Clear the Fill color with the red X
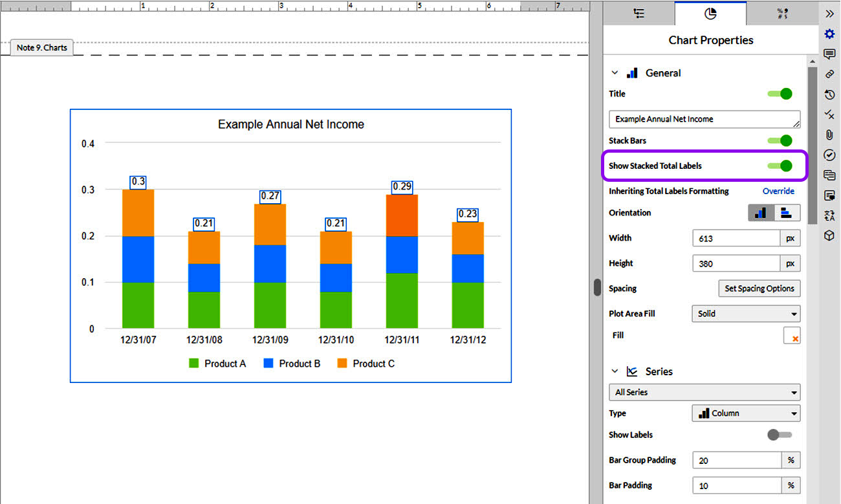Screen dimensions: 841x504 click(x=792, y=335)
